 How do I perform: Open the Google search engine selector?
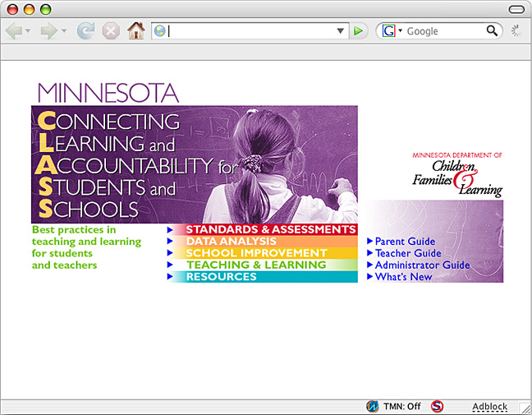(x=392, y=31)
